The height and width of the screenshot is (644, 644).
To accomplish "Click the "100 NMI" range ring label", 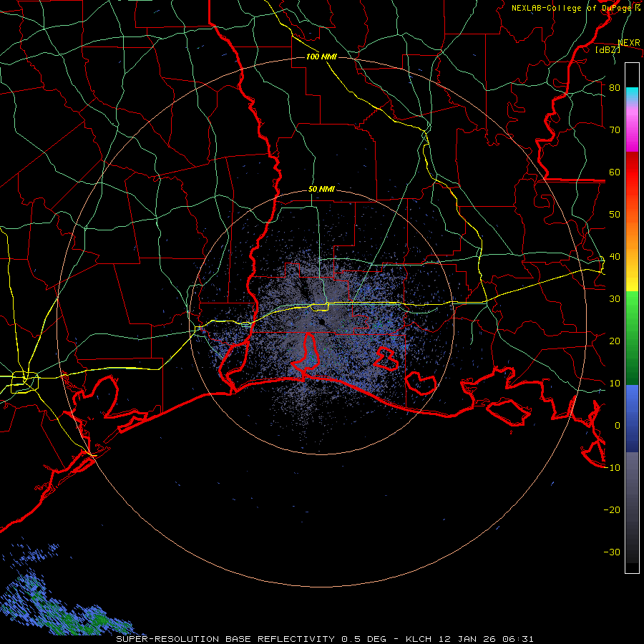I will [321, 57].
